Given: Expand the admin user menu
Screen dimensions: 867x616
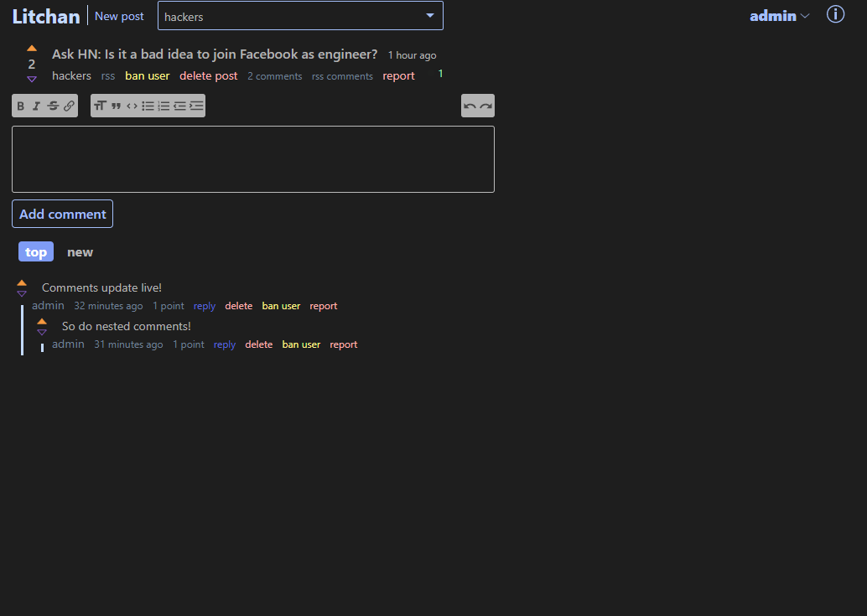Looking at the screenshot, I should point(779,16).
